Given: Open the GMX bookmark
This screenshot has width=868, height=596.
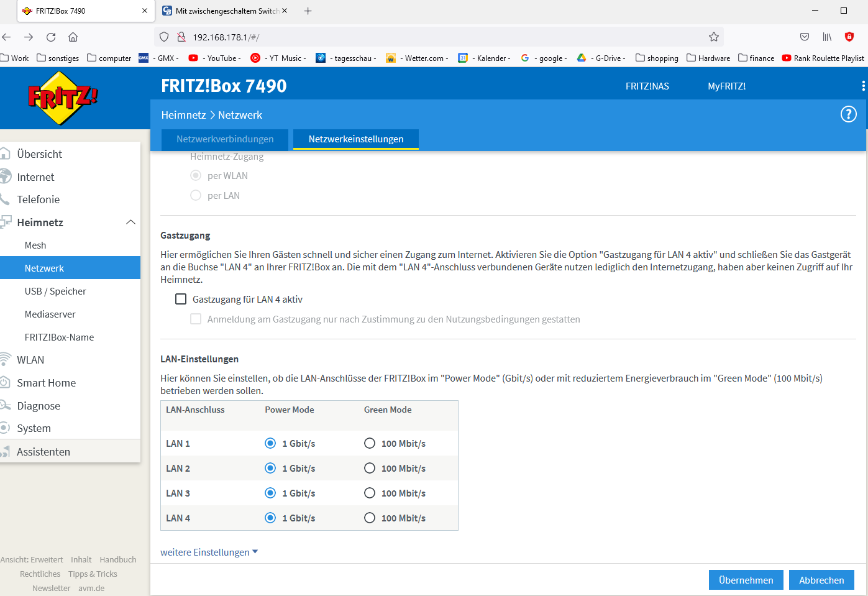Looking at the screenshot, I should tap(159, 58).
